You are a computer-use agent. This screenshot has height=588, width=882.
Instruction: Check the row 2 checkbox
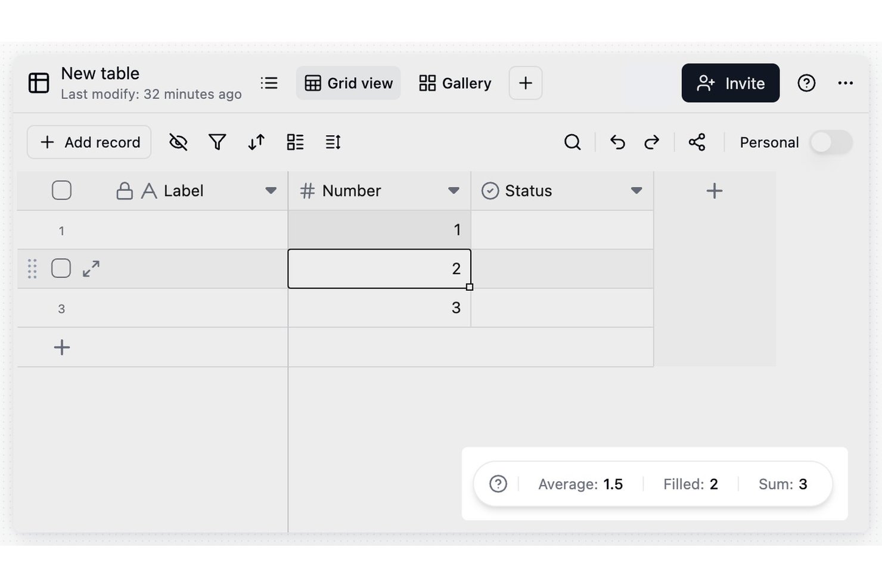coord(61,269)
